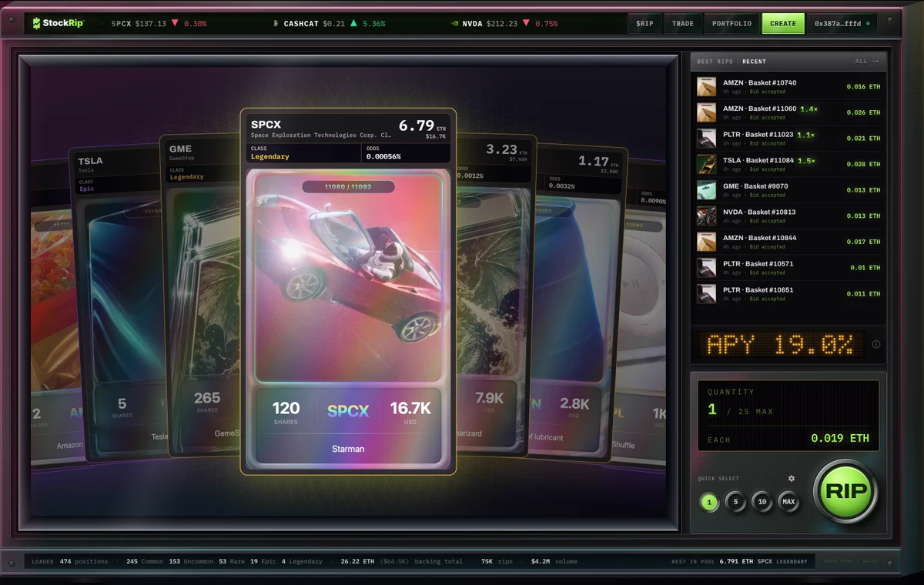
Task: Select the 3.23 ETH card
Action: point(493,296)
